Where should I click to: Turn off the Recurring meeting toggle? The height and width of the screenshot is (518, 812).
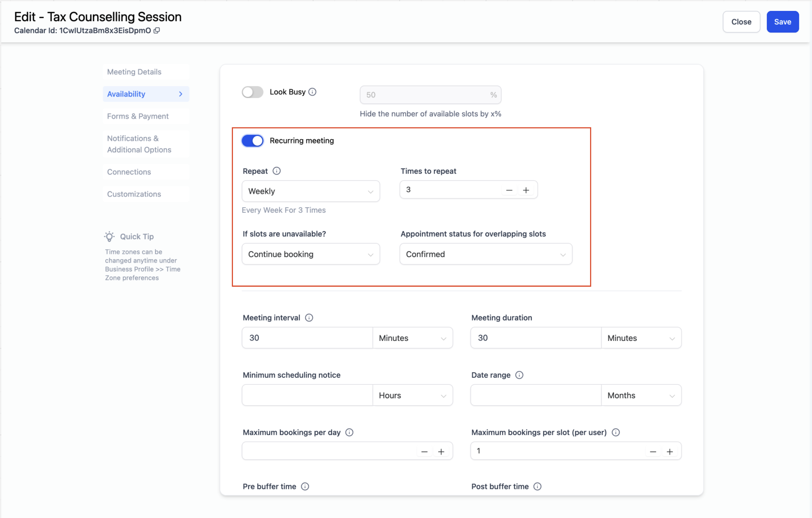point(253,141)
